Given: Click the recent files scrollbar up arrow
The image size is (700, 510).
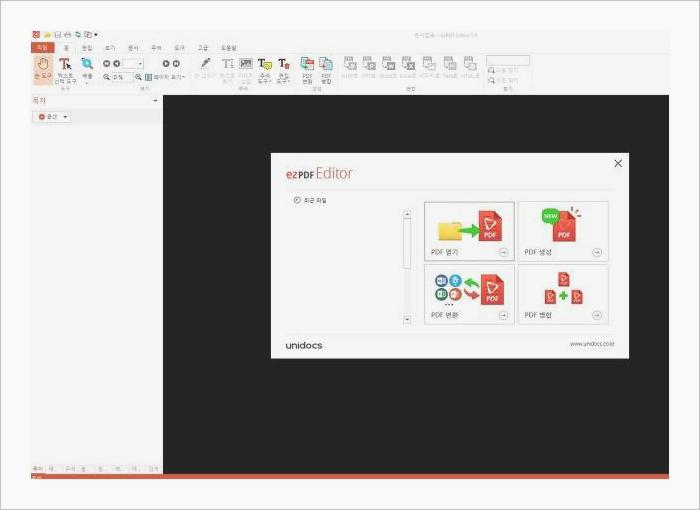Looking at the screenshot, I should (407, 215).
